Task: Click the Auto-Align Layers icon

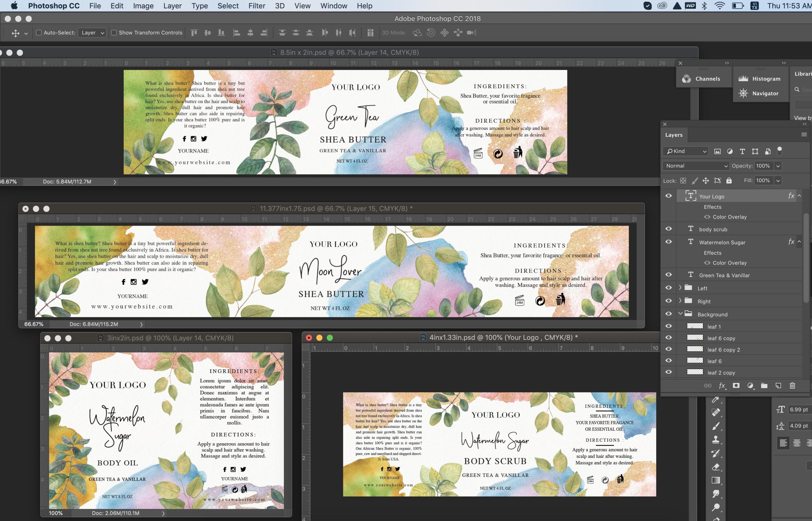Action: (x=370, y=32)
